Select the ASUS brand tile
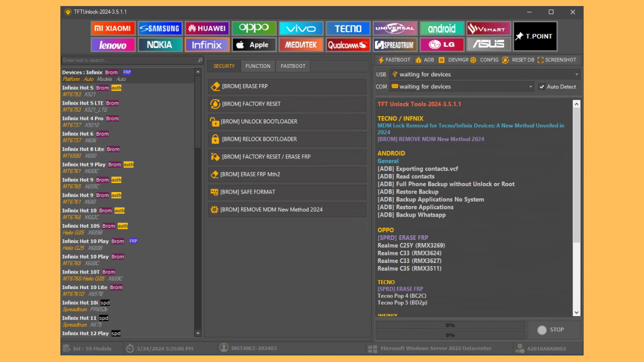The height and width of the screenshot is (362, 644). tap(489, 45)
